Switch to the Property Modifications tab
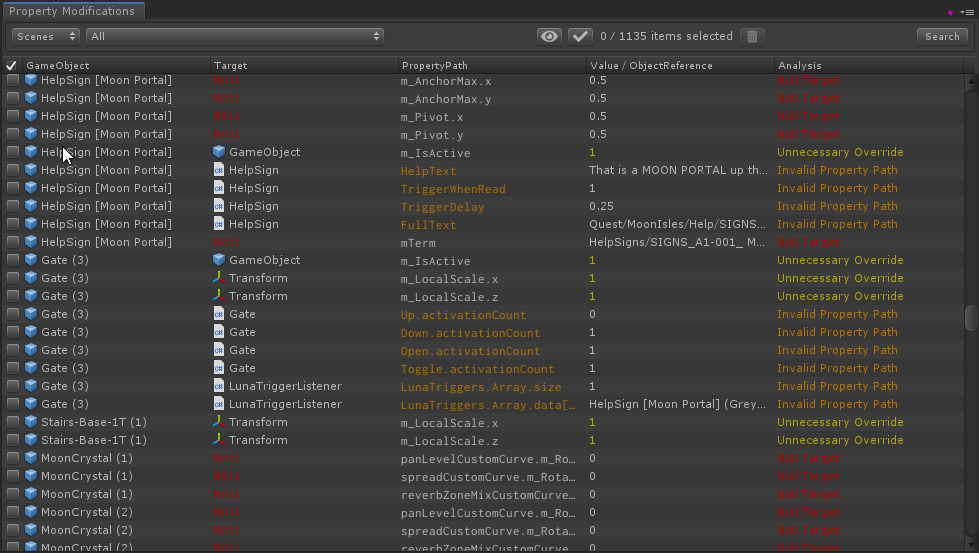The width and height of the screenshot is (979, 553). pyautogui.click(x=72, y=11)
